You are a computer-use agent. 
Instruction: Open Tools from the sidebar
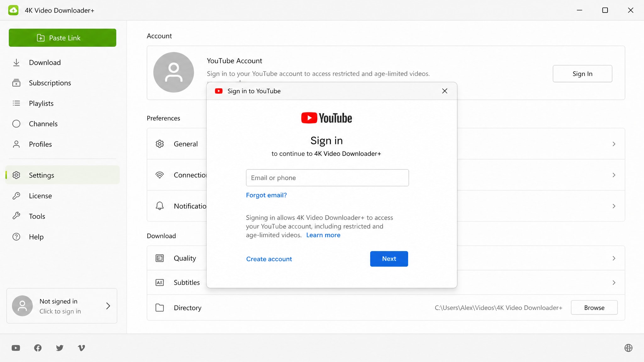62,216
